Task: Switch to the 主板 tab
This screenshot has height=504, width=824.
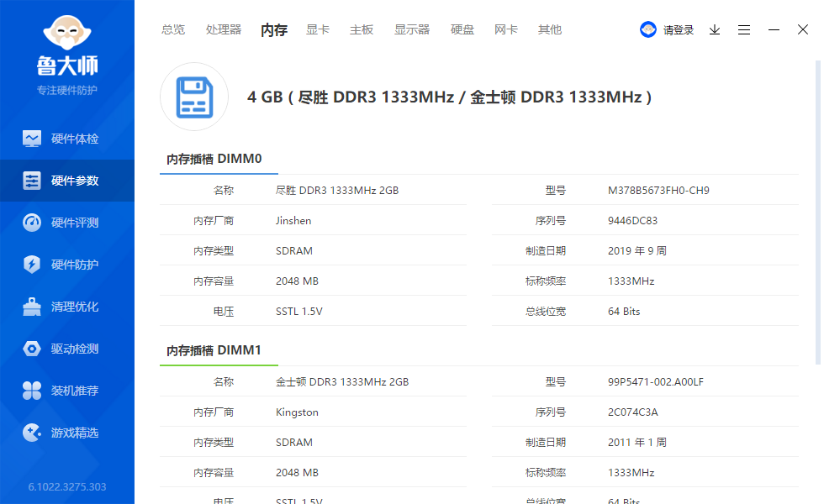Action: click(362, 30)
